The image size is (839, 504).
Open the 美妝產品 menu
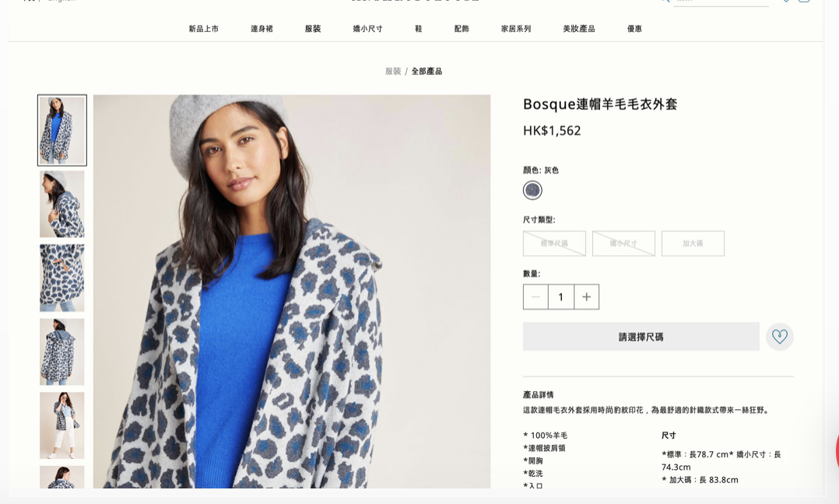pos(579,29)
